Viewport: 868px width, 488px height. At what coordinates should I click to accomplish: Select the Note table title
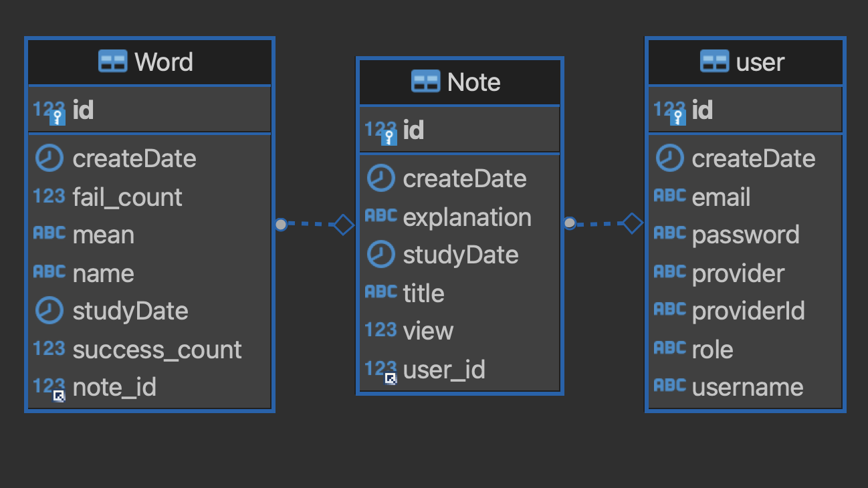coord(473,82)
